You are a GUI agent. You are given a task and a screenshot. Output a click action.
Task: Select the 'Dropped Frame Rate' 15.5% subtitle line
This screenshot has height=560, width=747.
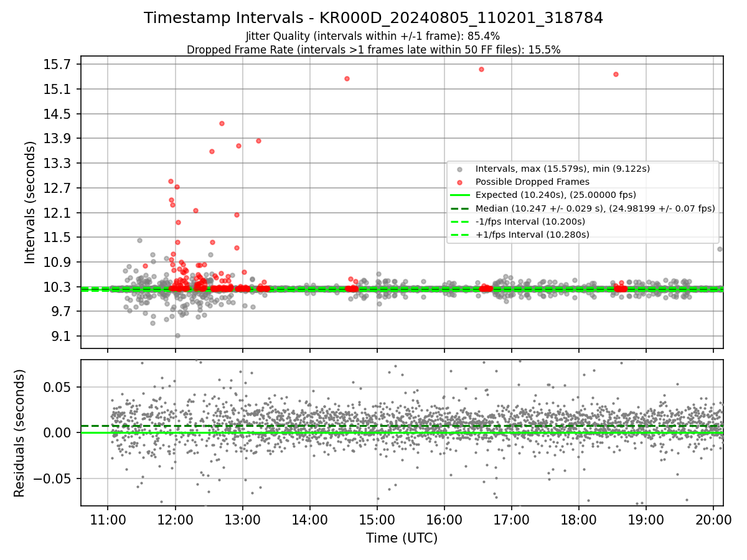(x=374, y=50)
